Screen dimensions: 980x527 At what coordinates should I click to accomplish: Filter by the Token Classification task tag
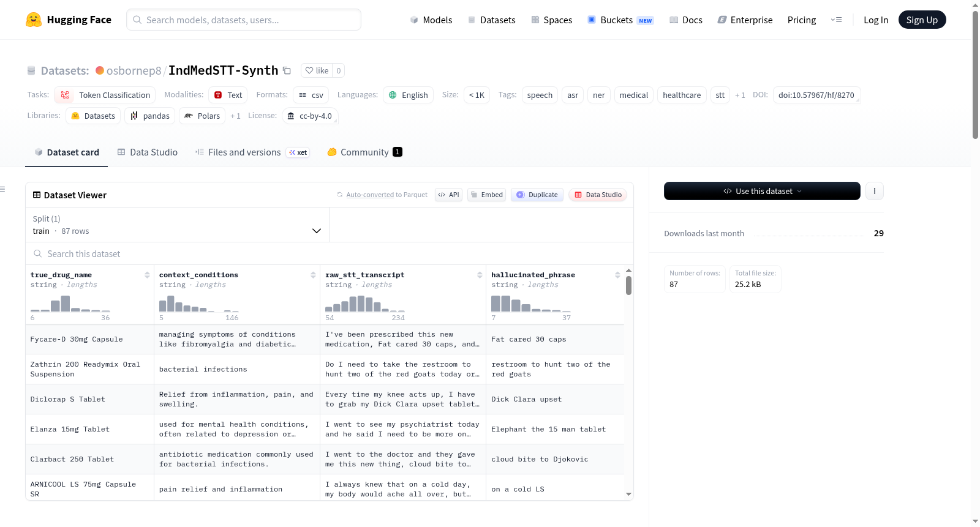click(105, 95)
